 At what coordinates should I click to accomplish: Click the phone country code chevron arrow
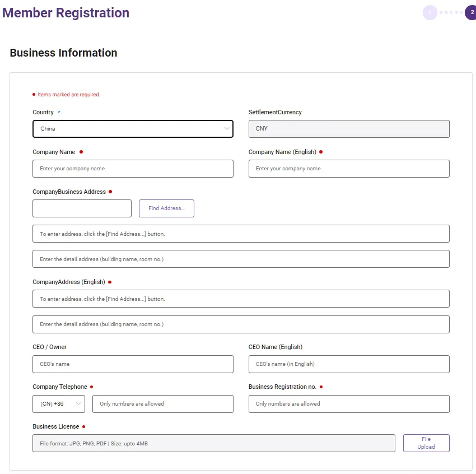pyautogui.click(x=78, y=404)
